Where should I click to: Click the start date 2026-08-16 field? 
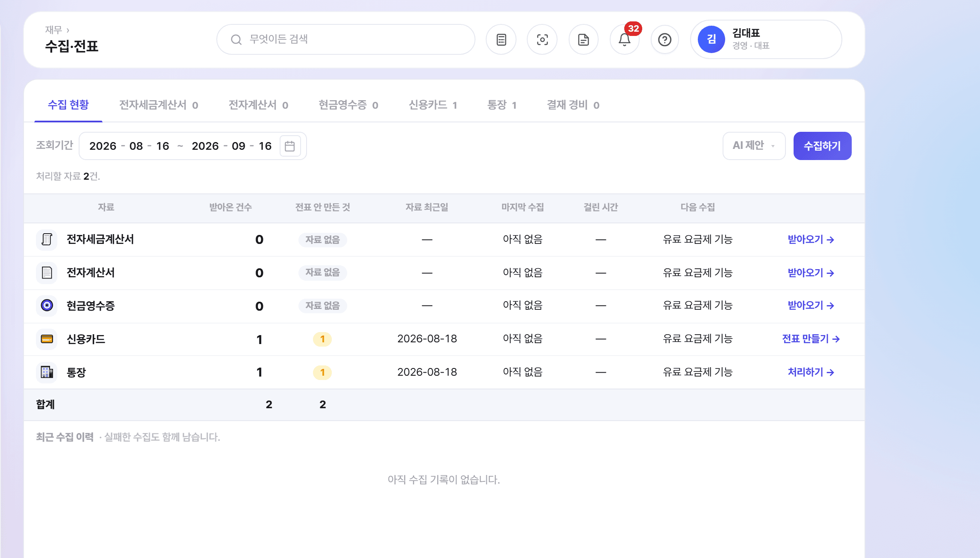tap(129, 146)
